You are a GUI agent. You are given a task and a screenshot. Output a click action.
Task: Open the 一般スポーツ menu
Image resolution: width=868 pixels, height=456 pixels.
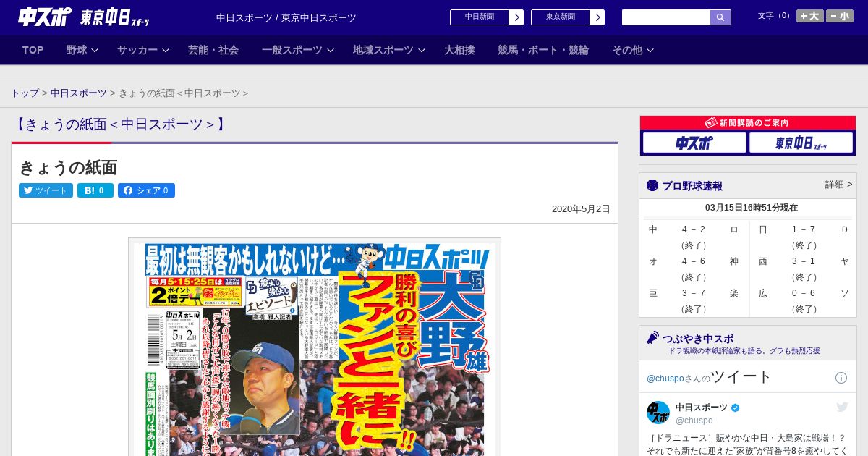click(292, 50)
